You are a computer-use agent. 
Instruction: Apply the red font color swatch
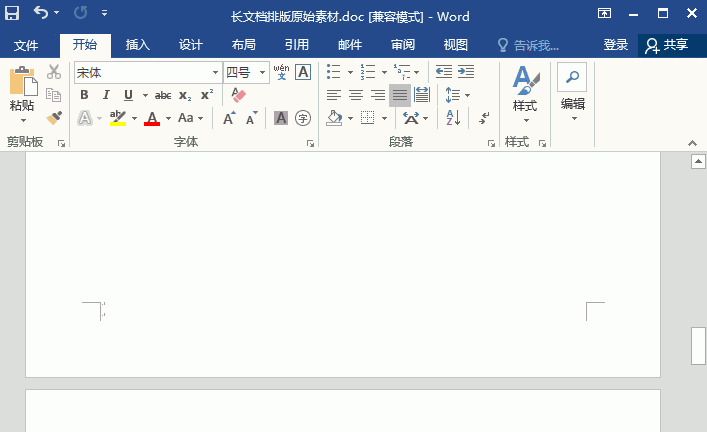[x=152, y=118]
